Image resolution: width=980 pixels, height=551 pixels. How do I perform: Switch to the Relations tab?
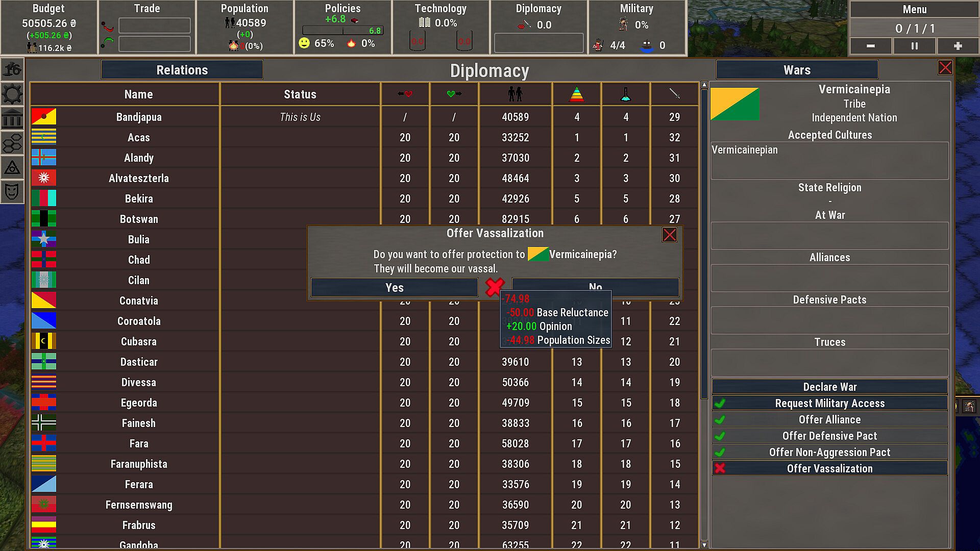tap(182, 70)
